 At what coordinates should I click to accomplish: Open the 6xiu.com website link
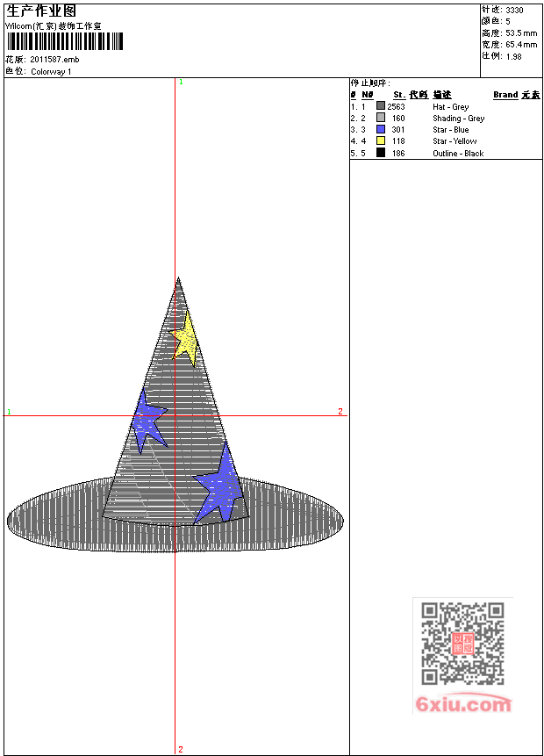click(462, 704)
